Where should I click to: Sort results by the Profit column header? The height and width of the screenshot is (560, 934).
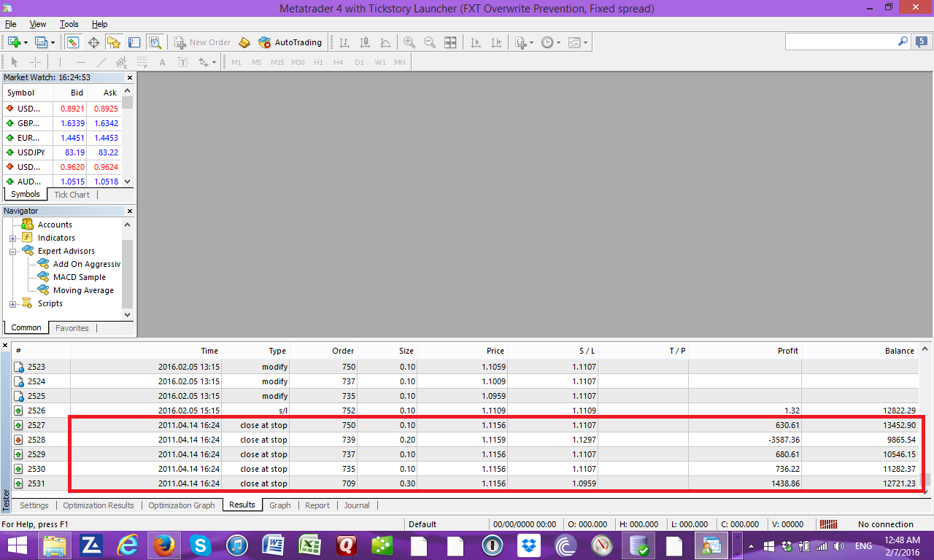click(x=745, y=351)
